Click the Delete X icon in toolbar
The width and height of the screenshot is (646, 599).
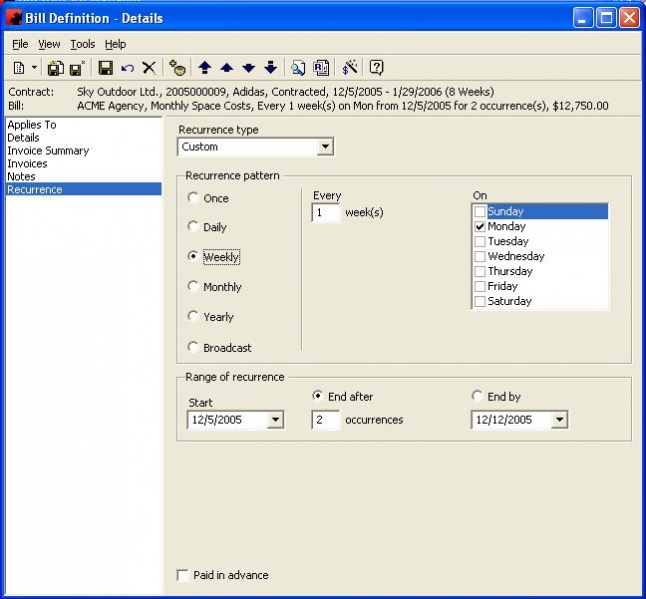tap(149, 68)
